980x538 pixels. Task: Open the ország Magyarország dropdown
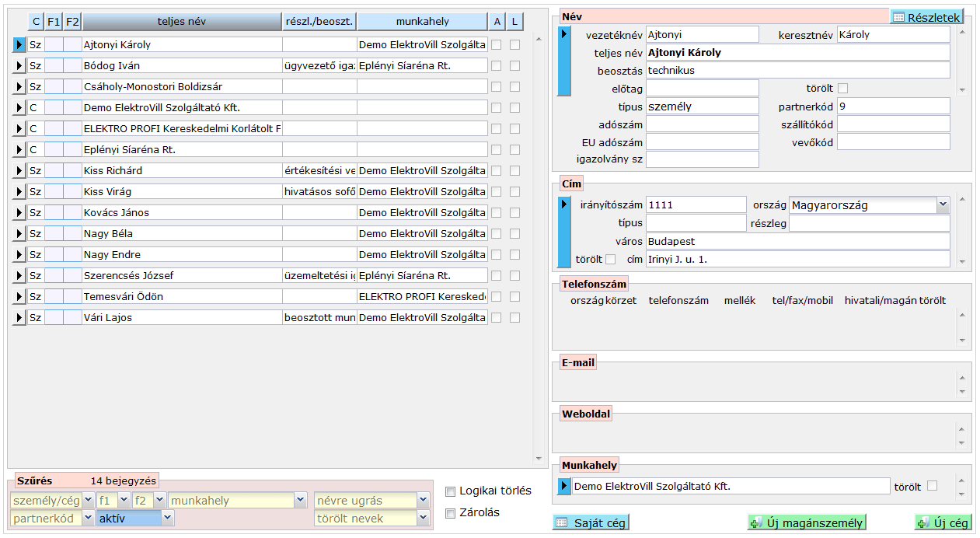pos(943,205)
